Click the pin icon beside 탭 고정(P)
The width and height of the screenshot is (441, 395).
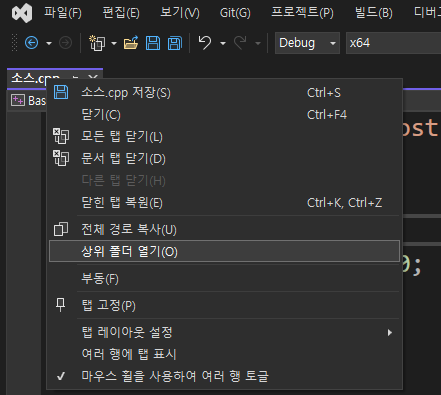click(x=61, y=305)
